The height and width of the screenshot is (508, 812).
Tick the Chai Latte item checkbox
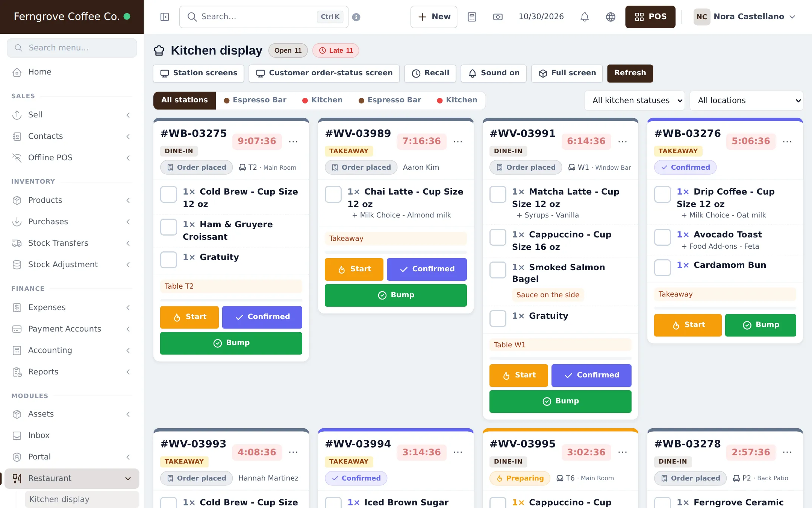333,194
